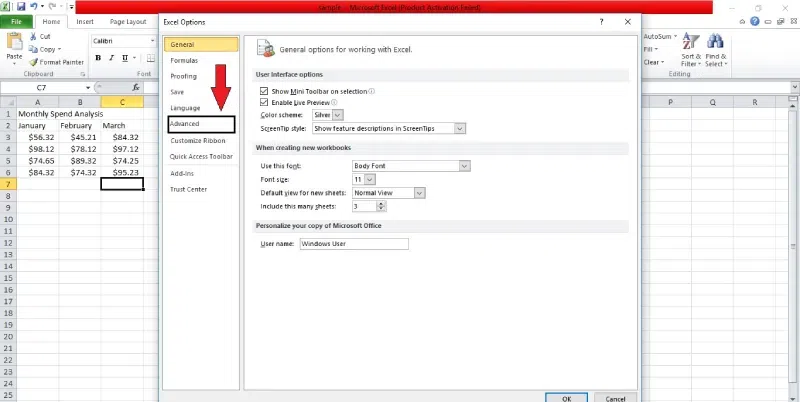Open the AutoSum dropdown

pos(675,37)
